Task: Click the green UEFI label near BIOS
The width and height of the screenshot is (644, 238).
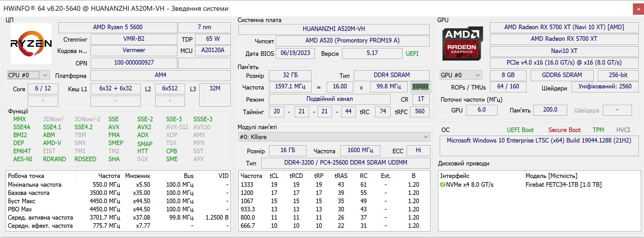Action: pyautogui.click(x=412, y=54)
